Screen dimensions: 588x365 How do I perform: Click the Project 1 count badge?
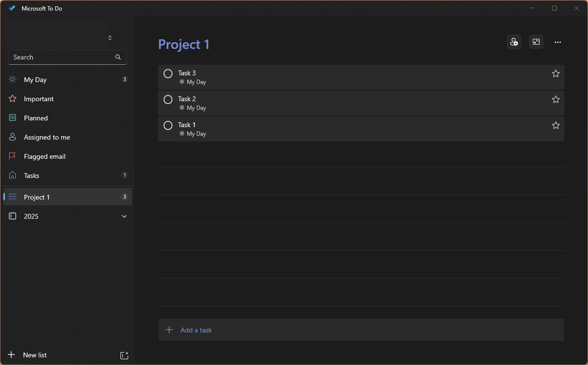pyautogui.click(x=125, y=197)
